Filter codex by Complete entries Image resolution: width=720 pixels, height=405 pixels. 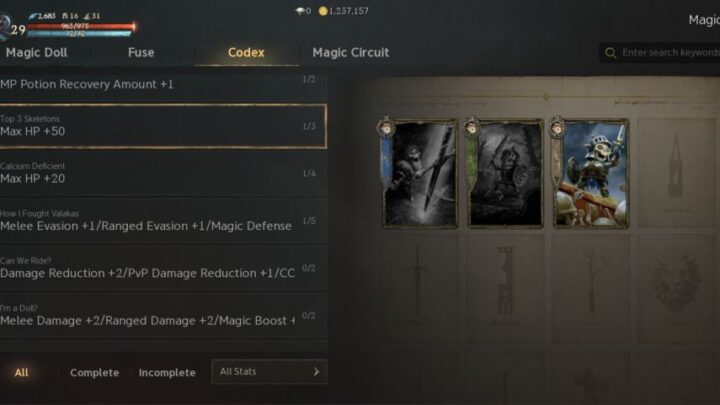pos(94,373)
